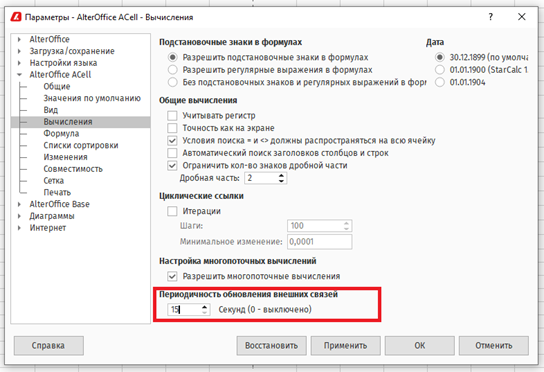This screenshot has height=372, width=544.
Task: Expand the AlterOffice tree node
Action: coord(19,39)
